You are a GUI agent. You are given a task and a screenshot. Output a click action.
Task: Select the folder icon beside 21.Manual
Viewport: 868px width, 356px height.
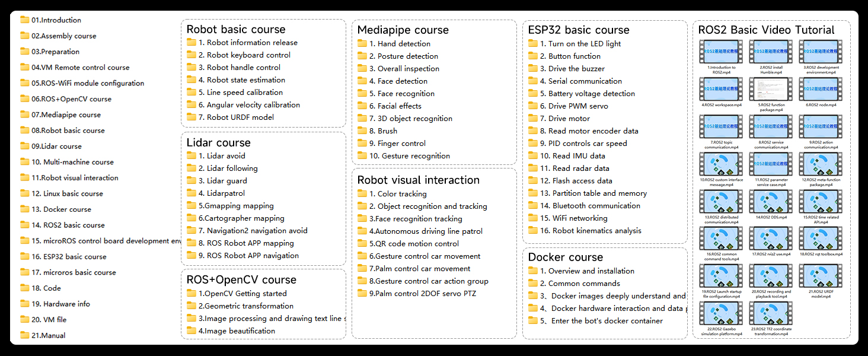pyautogui.click(x=25, y=335)
